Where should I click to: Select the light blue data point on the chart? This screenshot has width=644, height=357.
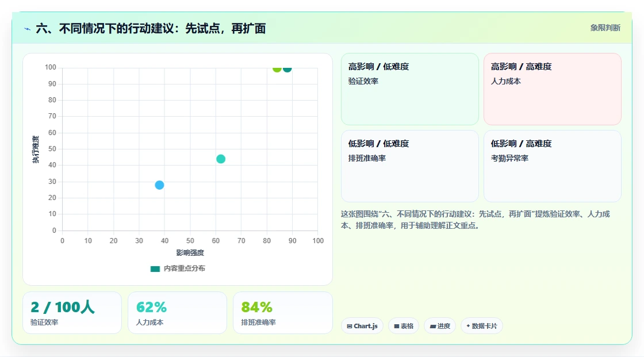(159, 185)
